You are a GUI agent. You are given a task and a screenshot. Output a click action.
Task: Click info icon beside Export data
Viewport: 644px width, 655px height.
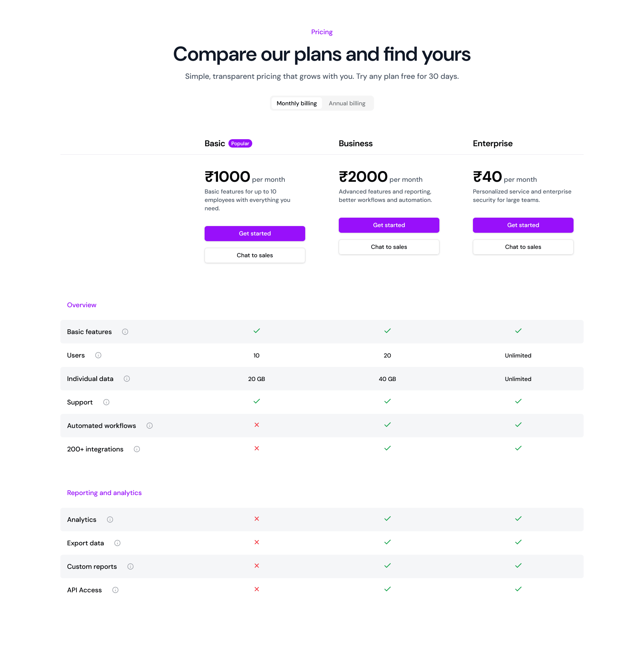[x=117, y=543]
